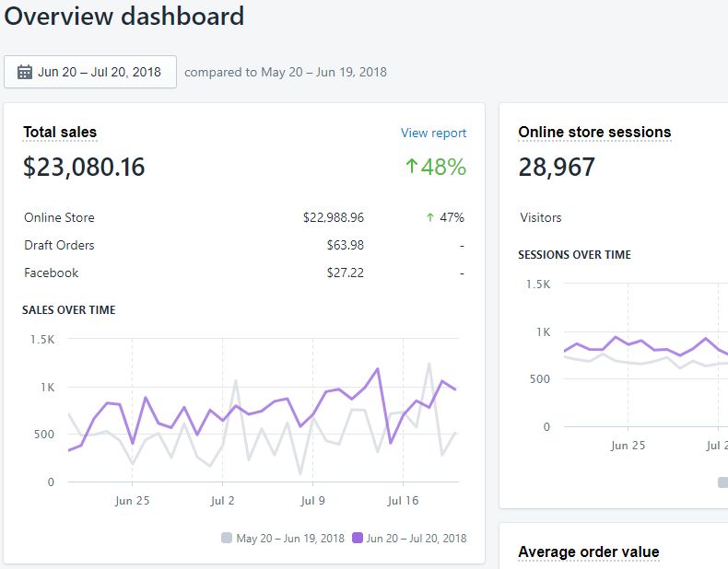Image resolution: width=728 pixels, height=569 pixels.
Task: Click the purple Jun 20 – Jul 20 legend swatch
Action: tap(358, 538)
